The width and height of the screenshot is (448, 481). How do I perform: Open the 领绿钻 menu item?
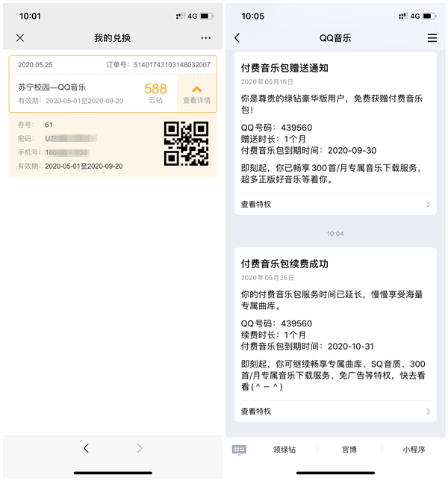click(284, 450)
